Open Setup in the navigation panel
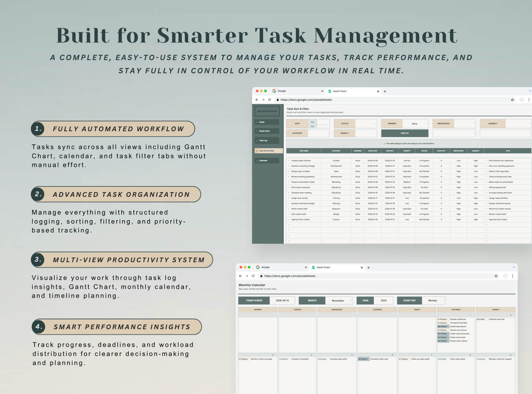The image size is (532, 394). pyautogui.click(x=267, y=122)
